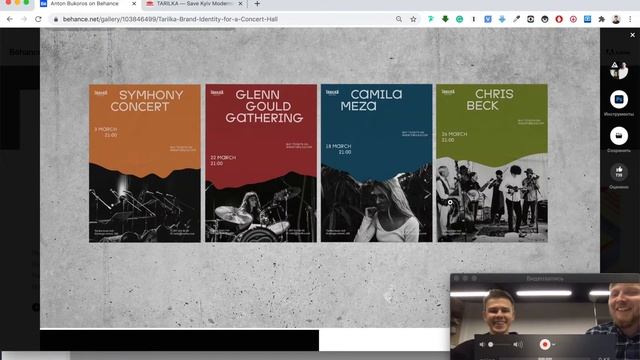Open the zoom magnifier in address bar
The image size is (640, 360).
point(399,19)
